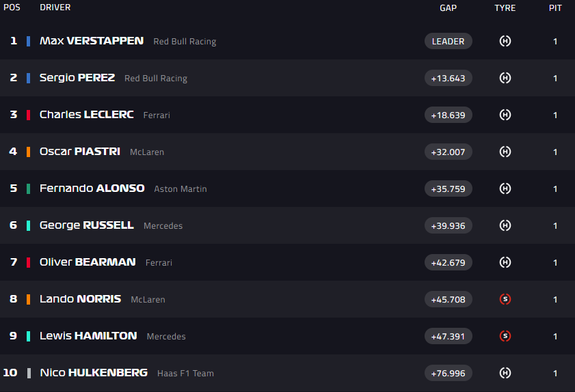
Task: Click the GAP column header
Action: pos(448,8)
